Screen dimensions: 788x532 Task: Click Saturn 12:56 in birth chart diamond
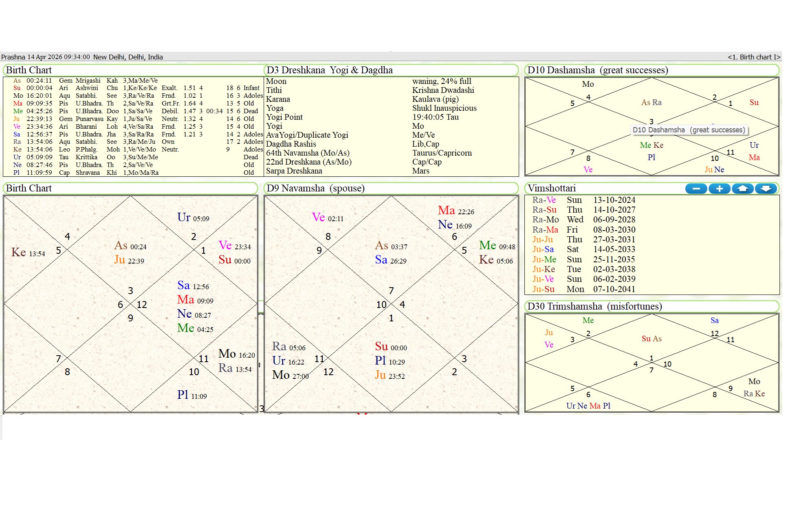click(x=184, y=286)
